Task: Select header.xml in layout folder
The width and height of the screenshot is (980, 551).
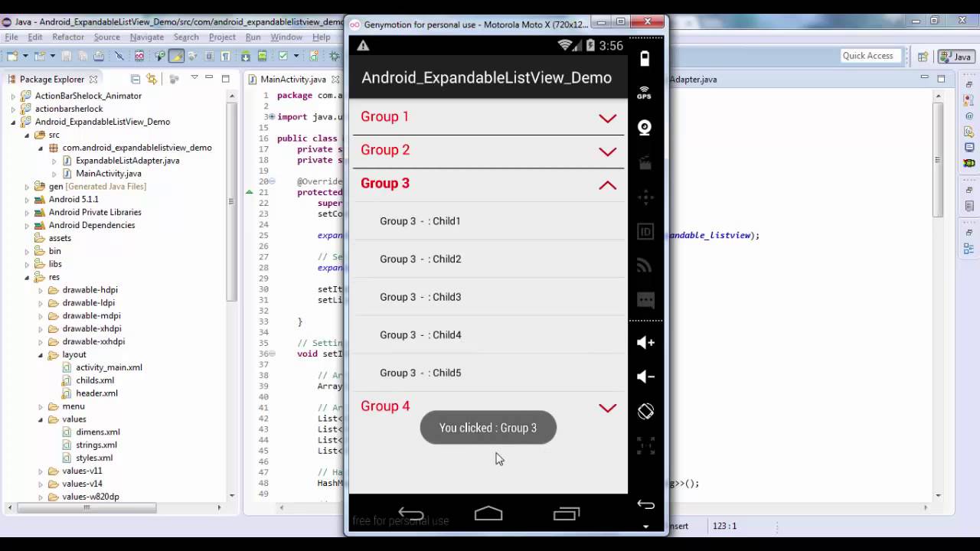Action: point(96,393)
